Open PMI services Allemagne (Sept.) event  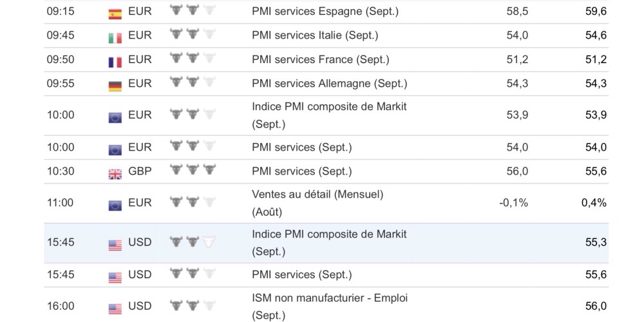(x=329, y=83)
